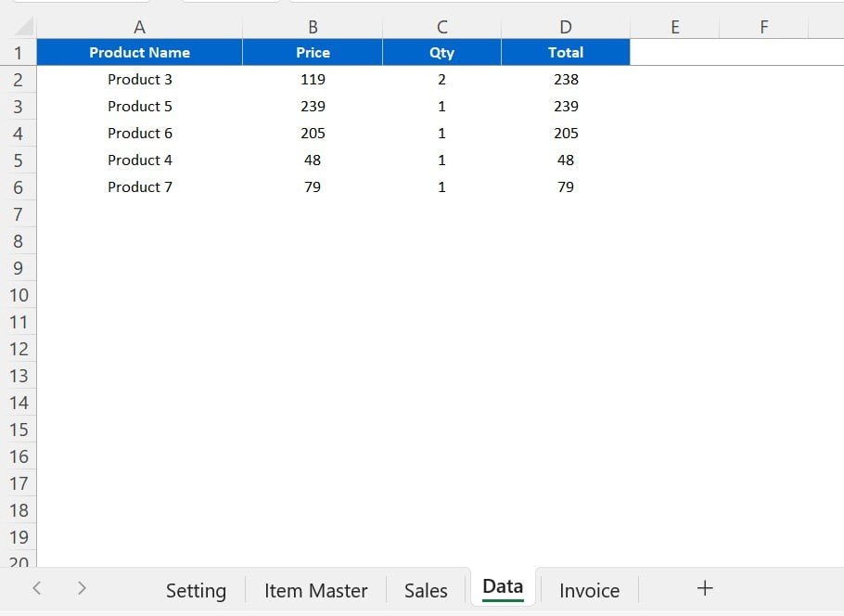This screenshot has height=616, width=844.
Task: Select row 19 header
Action: coord(19,537)
